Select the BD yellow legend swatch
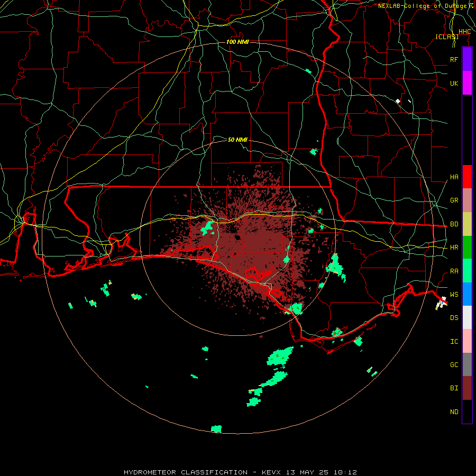 click(x=467, y=224)
